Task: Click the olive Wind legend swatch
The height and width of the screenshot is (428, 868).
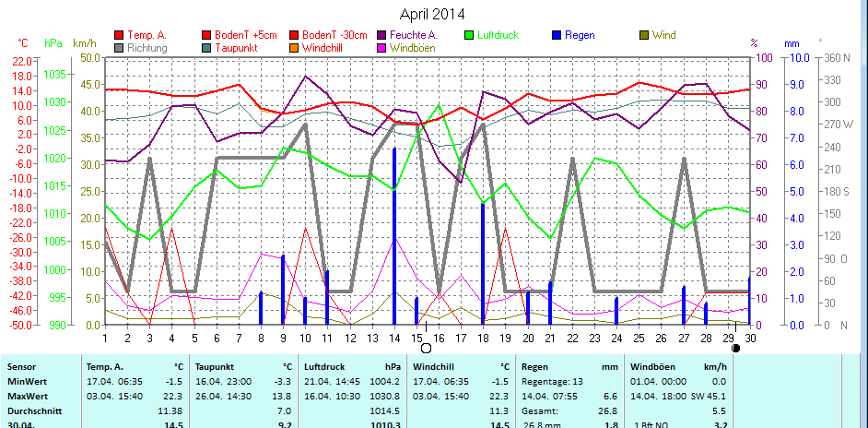Action: pos(644,35)
